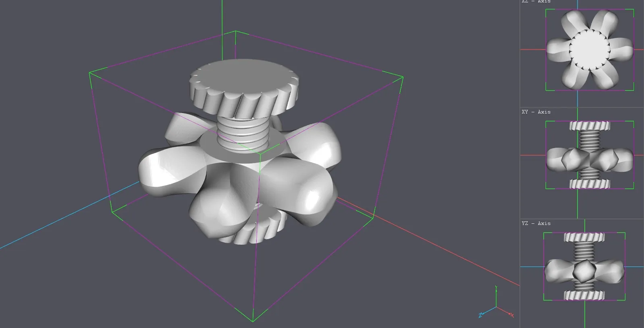The height and width of the screenshot is (328, 644).
Task: Click the 3D knob model in main viewport
Action: [240, 152]
